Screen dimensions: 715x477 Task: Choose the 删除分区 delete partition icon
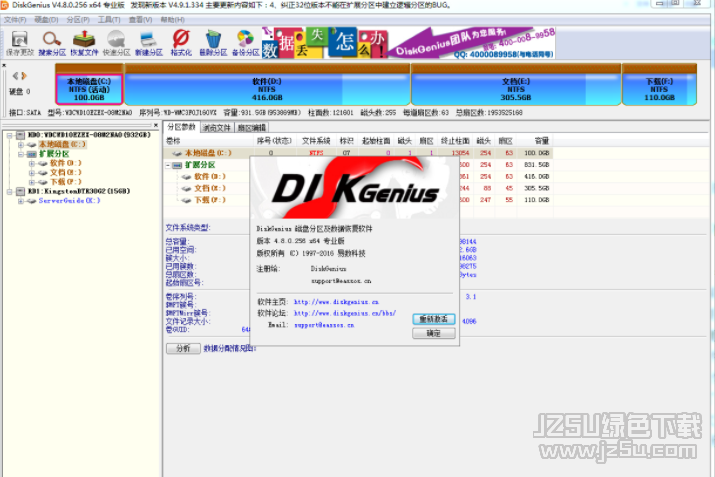tap(213, 43)
